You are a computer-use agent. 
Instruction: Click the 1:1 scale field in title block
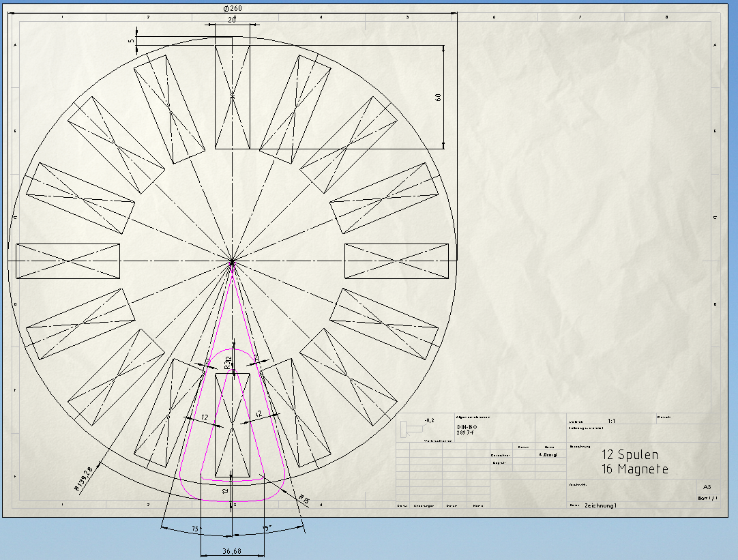611,422
